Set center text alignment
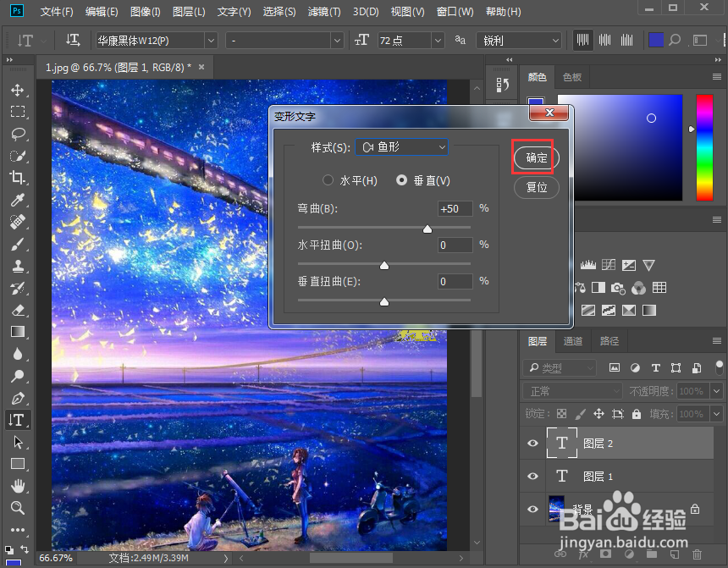Viewport: 728px width, 568px height. point(604,41)
